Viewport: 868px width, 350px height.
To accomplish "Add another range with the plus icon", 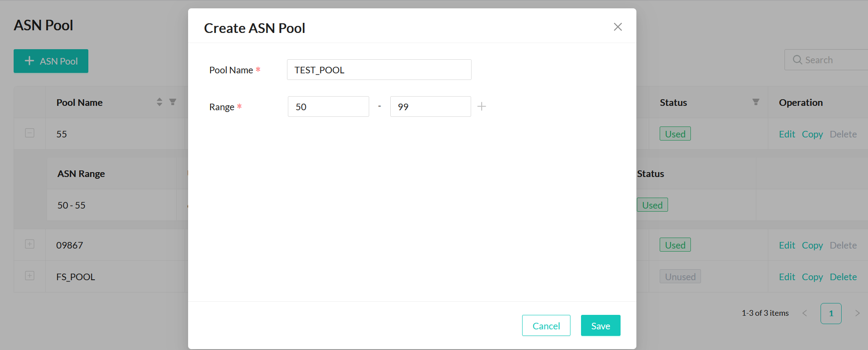I will coord(482,107).
